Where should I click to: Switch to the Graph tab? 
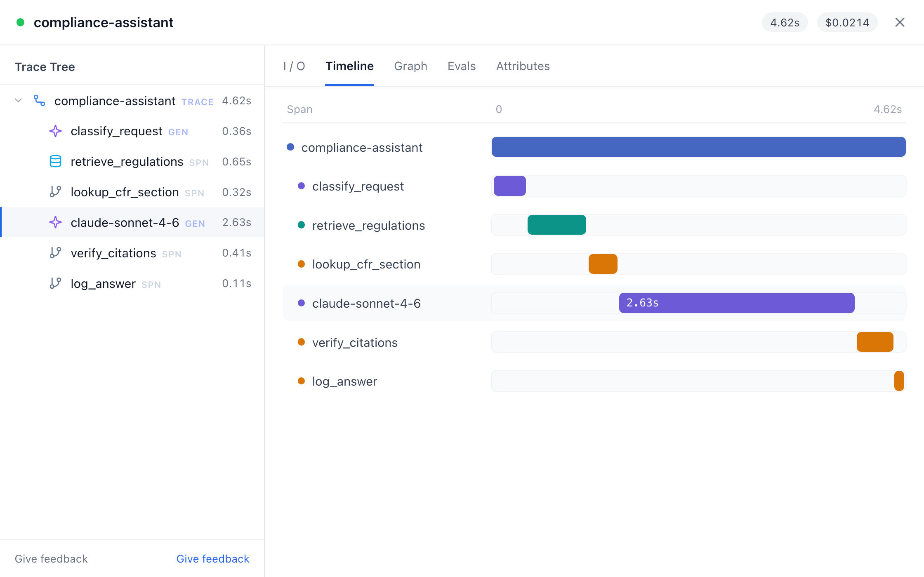(x=410, y=66)
